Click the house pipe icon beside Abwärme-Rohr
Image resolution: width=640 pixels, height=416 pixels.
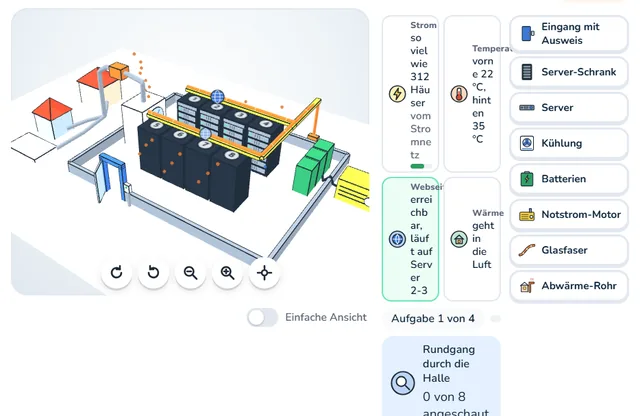[527, 286]
